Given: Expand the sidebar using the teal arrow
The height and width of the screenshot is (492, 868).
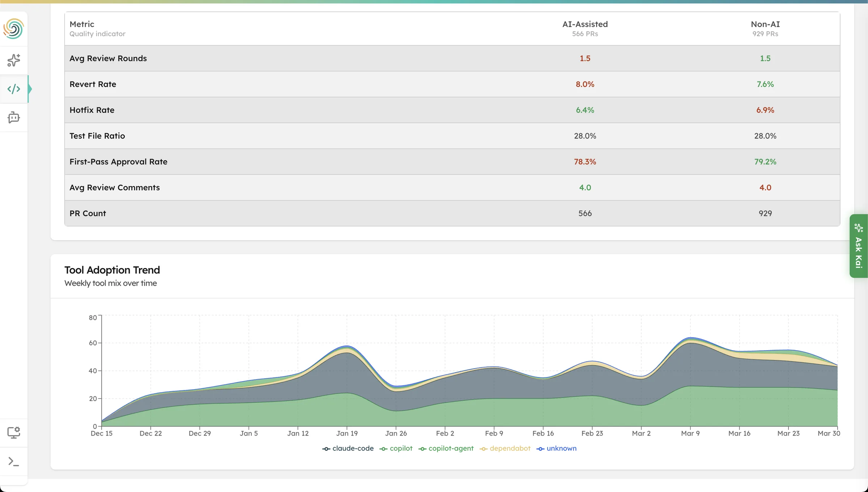Looking at the screenshot, I should coord(30,89).
